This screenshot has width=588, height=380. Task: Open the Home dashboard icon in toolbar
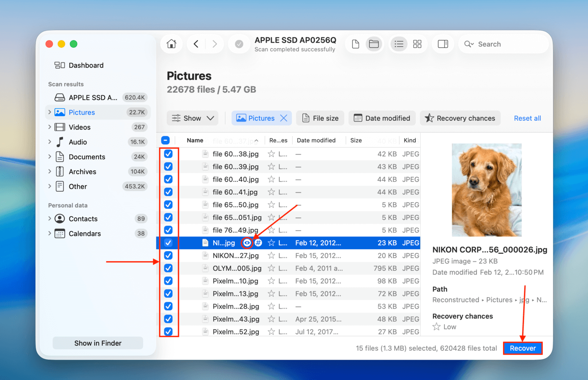coord(171,43)
